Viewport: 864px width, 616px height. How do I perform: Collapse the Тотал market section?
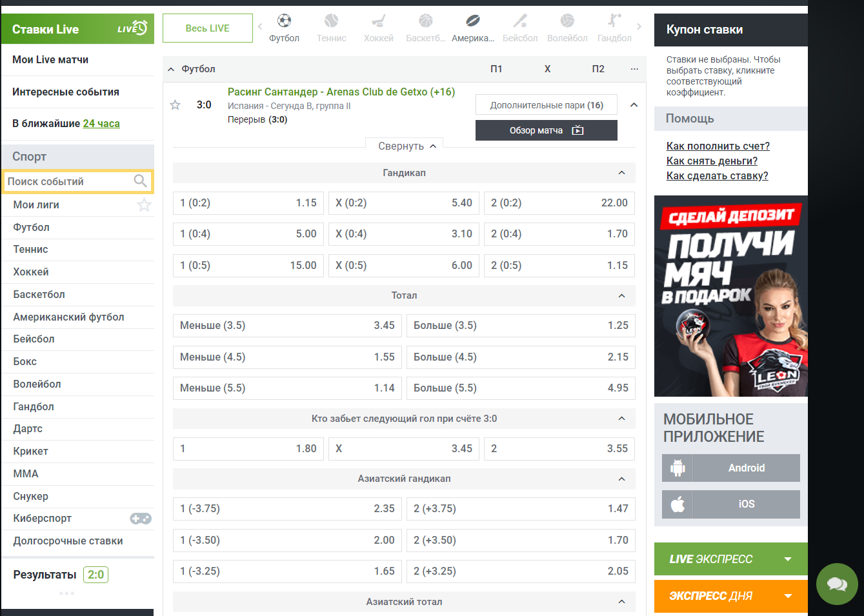point(621,295)
